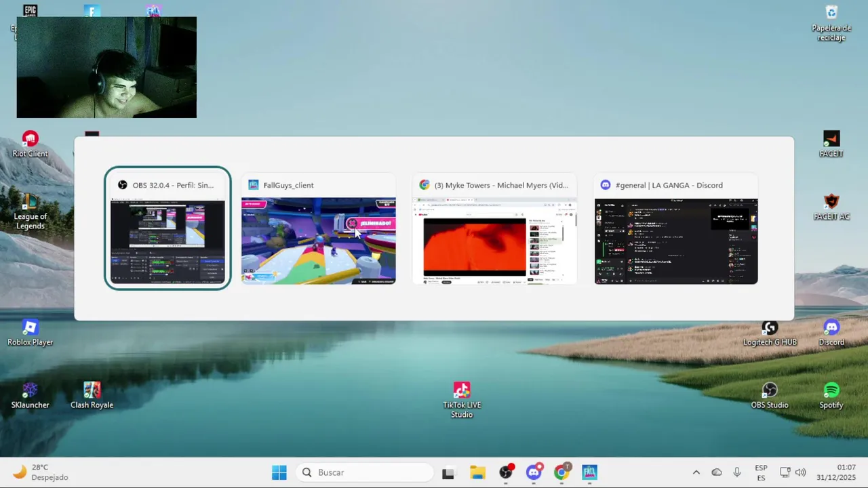Open the cloud sync tray icon

point(717,472)
